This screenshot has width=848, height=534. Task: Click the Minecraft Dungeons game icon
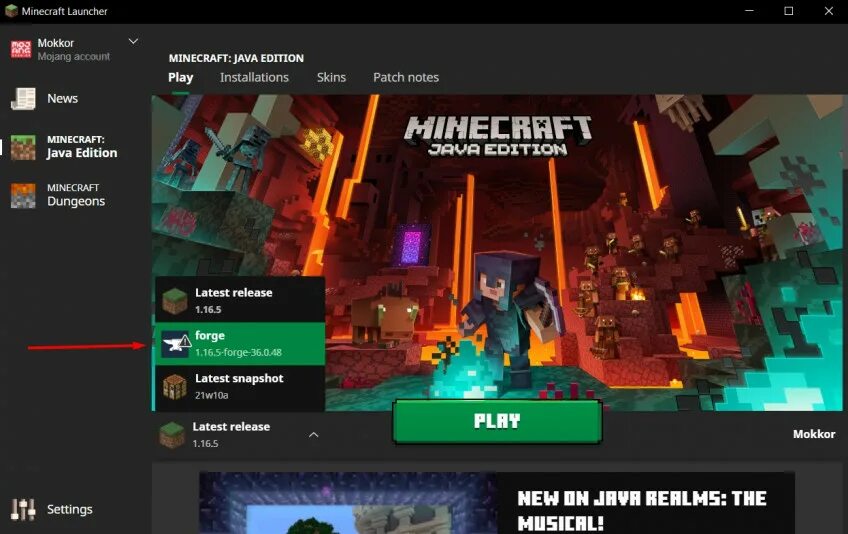click(x=23, y=195)
